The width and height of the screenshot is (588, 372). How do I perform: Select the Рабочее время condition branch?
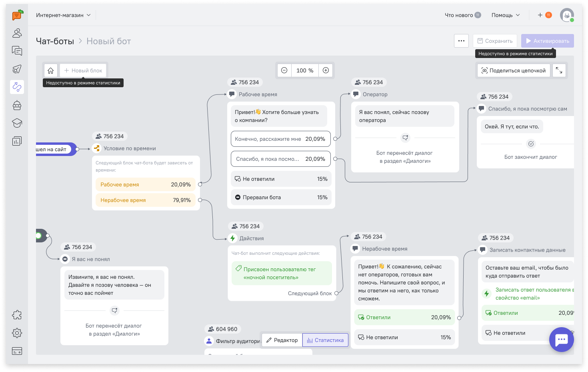coord(145,184)
